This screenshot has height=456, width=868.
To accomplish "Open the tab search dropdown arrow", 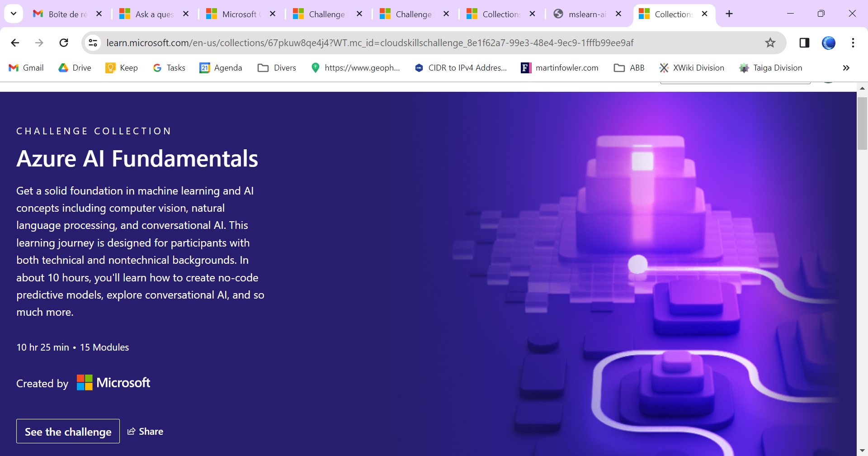I will [14, 14].
